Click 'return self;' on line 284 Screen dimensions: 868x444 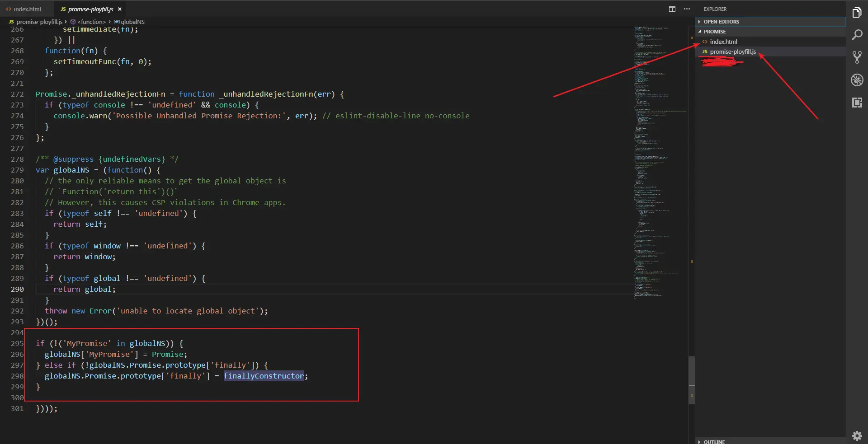click(80, 224)
